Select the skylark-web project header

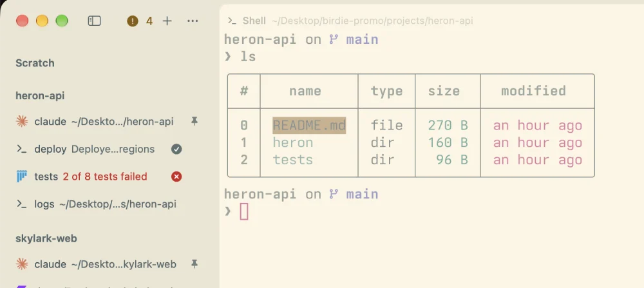(46, 238)
